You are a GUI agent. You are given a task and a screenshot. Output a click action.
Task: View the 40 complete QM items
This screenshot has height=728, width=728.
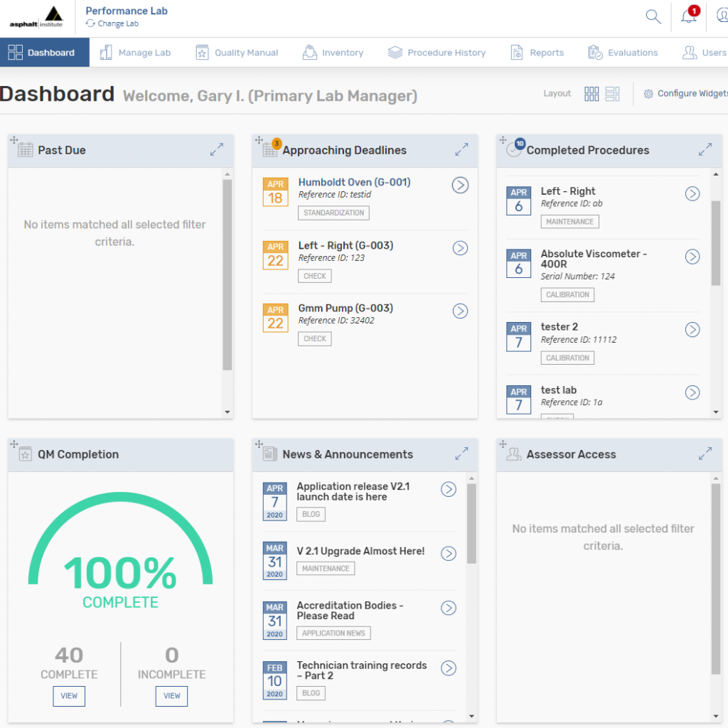point(69,696)
